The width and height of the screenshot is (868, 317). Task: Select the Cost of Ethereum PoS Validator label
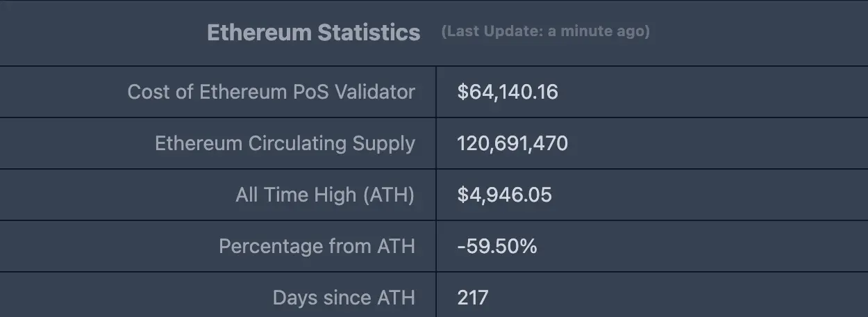pyautogui.click(x=271, y=92)
